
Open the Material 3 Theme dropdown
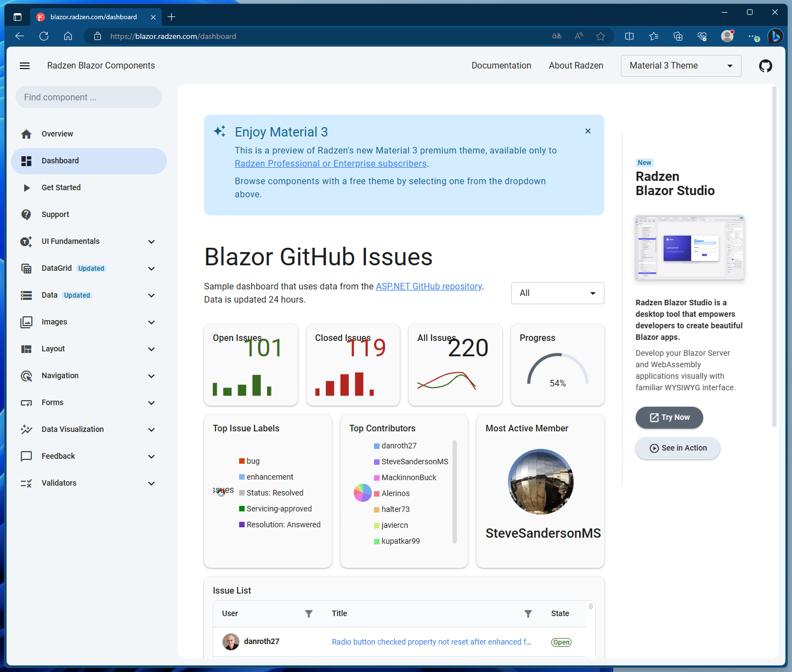point(681,65)
